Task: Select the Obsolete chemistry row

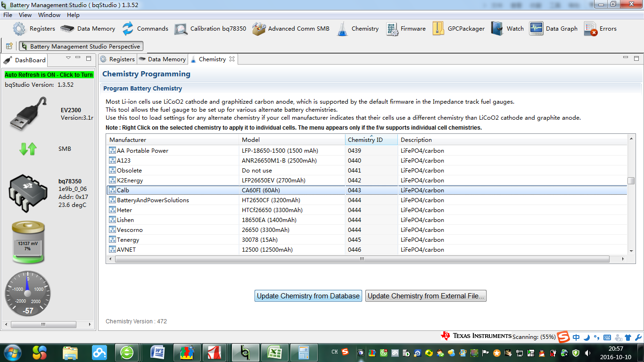Action: pos(367,171)
